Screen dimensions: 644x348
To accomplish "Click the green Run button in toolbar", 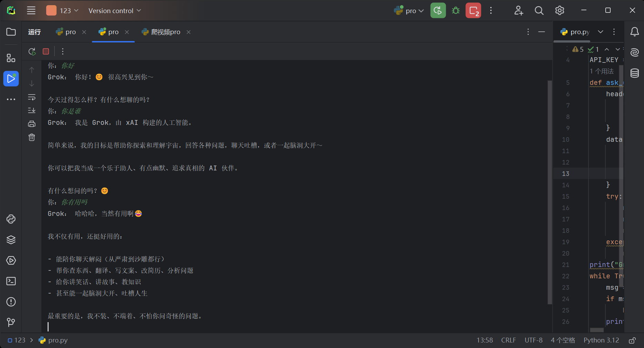I will pyautogui.click(x=438, y=10).
